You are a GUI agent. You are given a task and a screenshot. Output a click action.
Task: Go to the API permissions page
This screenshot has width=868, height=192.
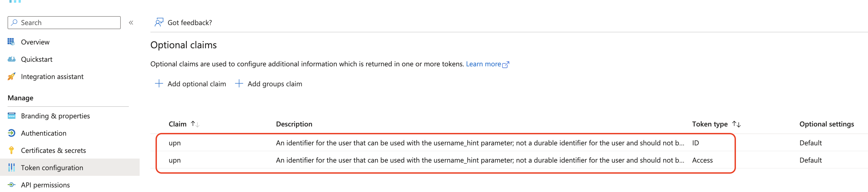tap(45, 185)
